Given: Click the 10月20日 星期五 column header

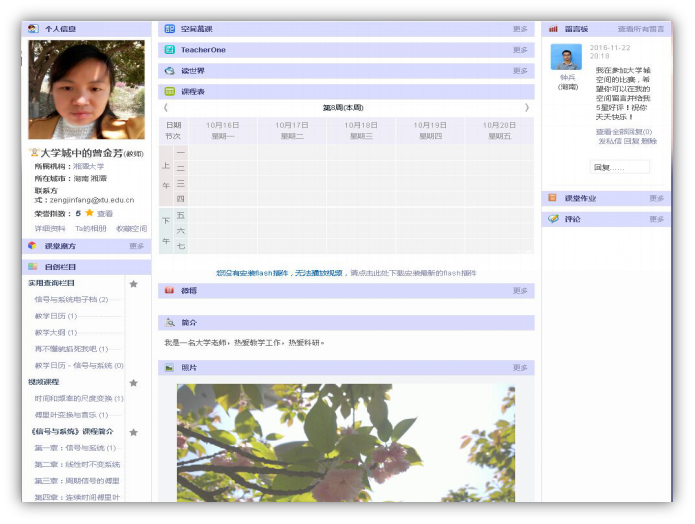Looking at the screenshot, I should pyautogui.click(x=500, y=130).
